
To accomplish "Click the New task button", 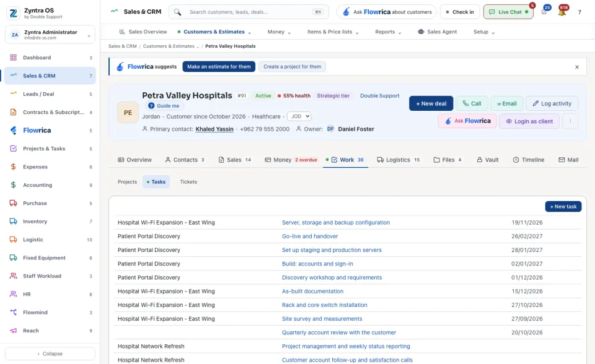I will point(563,207).
